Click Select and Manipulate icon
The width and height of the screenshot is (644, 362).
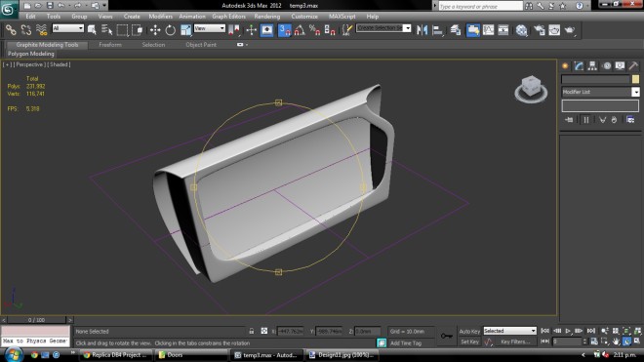coord(252,30)
